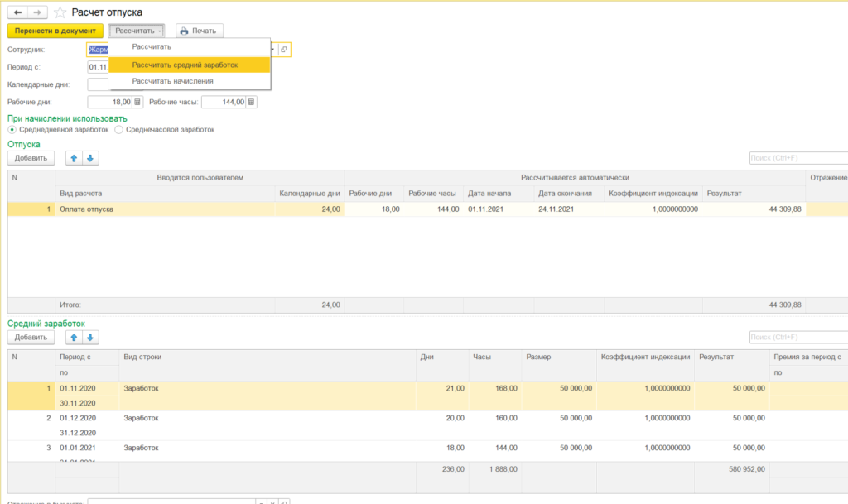Select the 01.11.2021 start date cell
The image size is (848, 504).
click(x=498, y=209)
